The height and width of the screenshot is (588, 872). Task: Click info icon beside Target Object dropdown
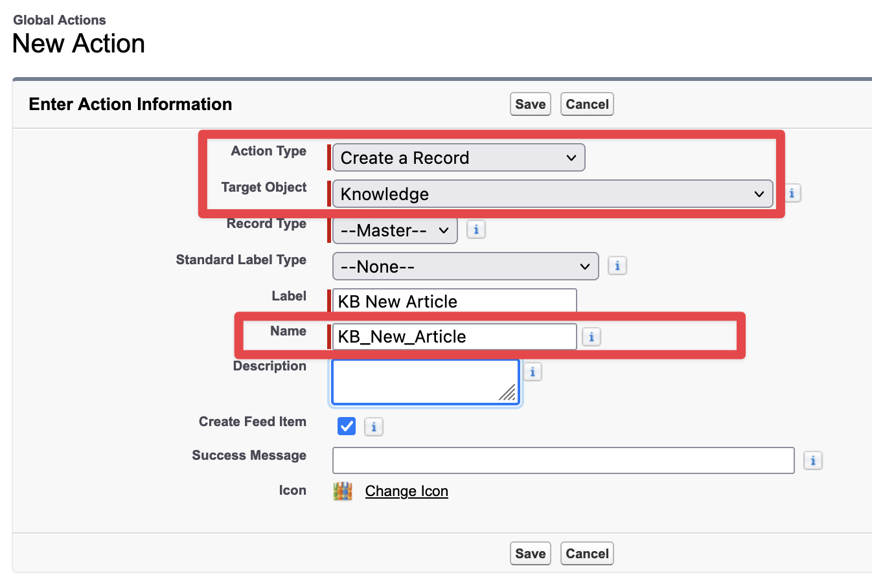click(x=792, y=194)
